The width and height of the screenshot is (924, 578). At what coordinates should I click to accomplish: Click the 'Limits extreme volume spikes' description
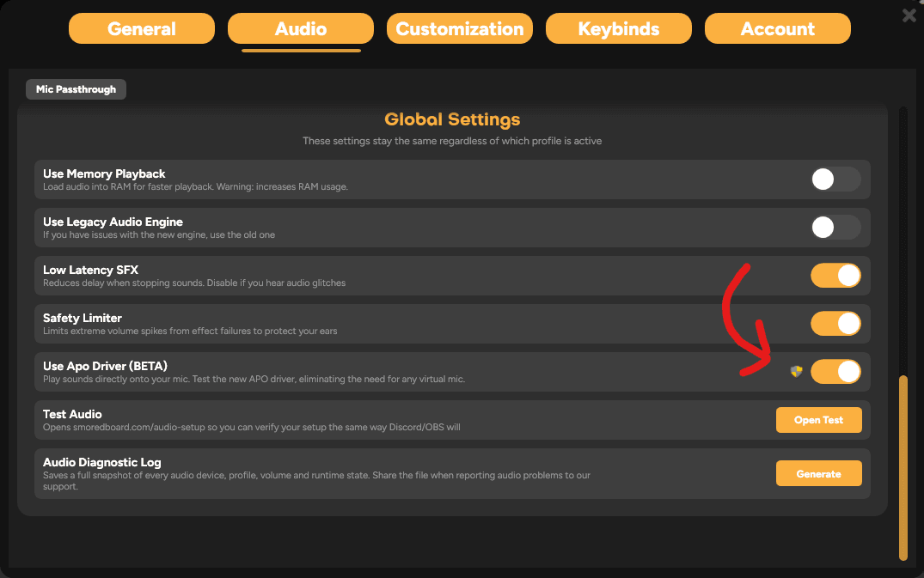[x=190, y=332]
